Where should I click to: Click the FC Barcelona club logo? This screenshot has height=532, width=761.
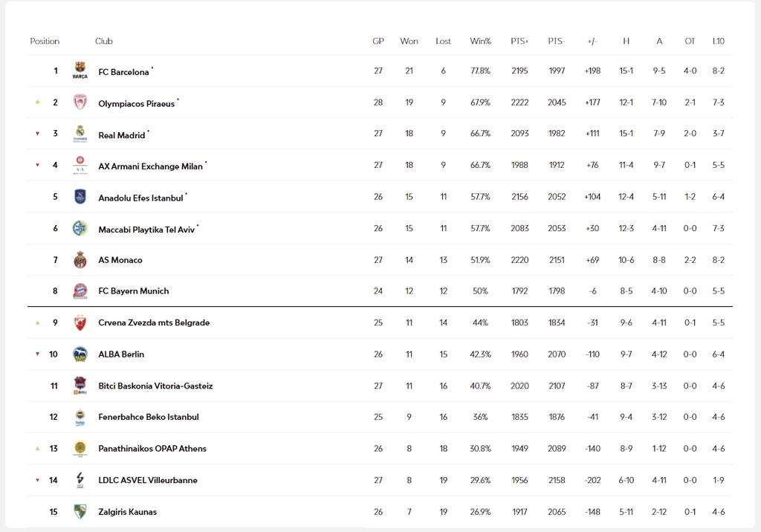click(x=80, y=71)
